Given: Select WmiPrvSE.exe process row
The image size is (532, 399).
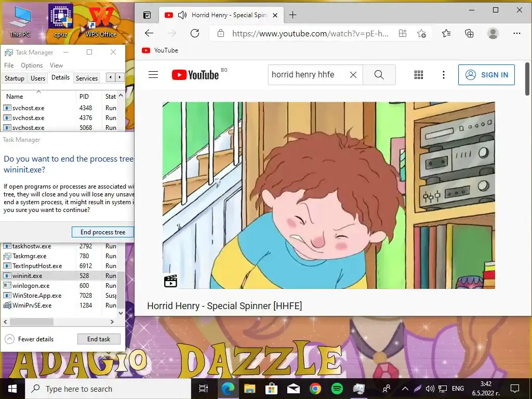Looking at the screenshot, I should point(59,305).
